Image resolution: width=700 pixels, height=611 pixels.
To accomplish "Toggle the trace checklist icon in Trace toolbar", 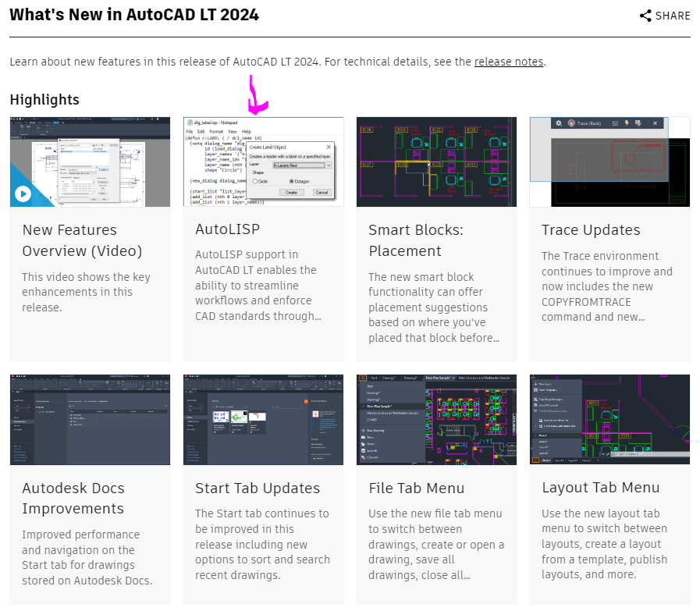I will (x=616, y=123).
